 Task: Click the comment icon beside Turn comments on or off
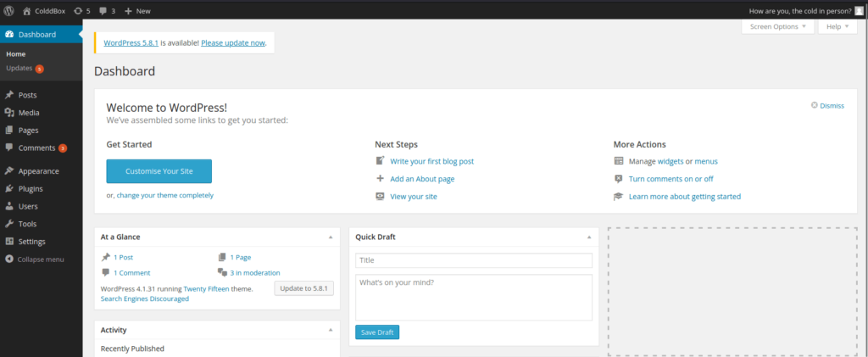click(619, 179)
